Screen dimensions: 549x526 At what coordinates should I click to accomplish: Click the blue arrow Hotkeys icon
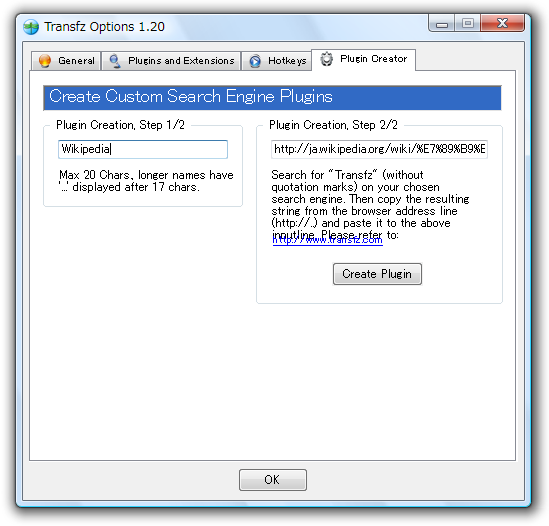(255, 61)
